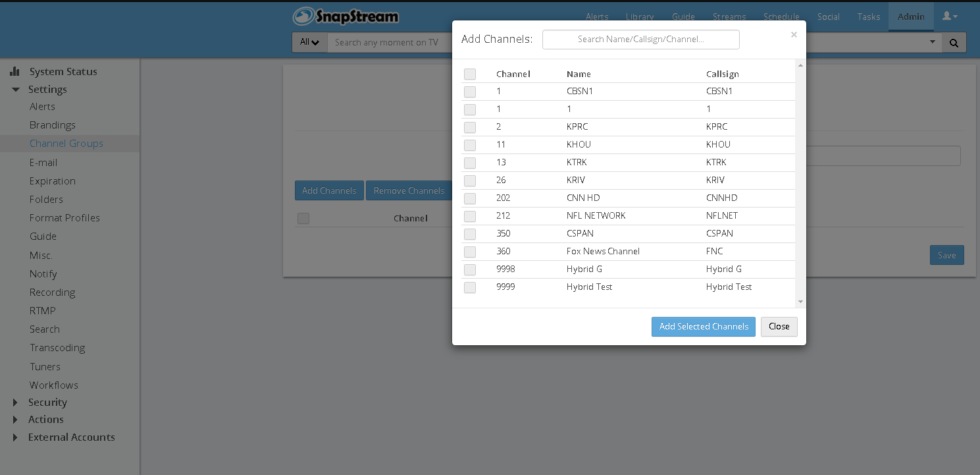
Task: Go to the Tasks tab
Action: click(869, 16)
